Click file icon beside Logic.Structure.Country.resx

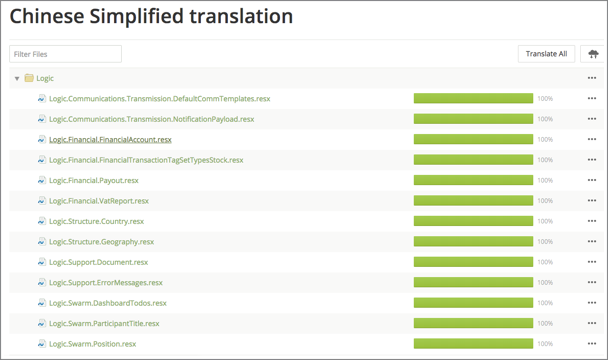click(x=41, y=221)
